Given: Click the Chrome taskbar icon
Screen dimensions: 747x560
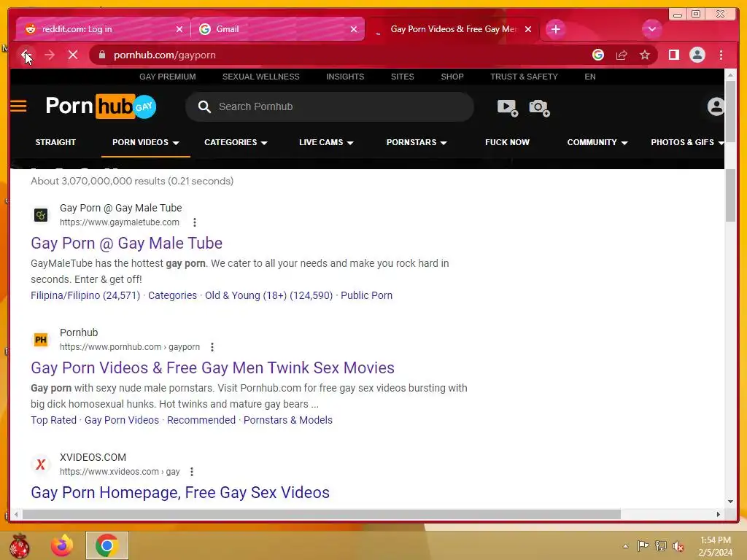Looking at the screenshot, I should pos(107,545).
